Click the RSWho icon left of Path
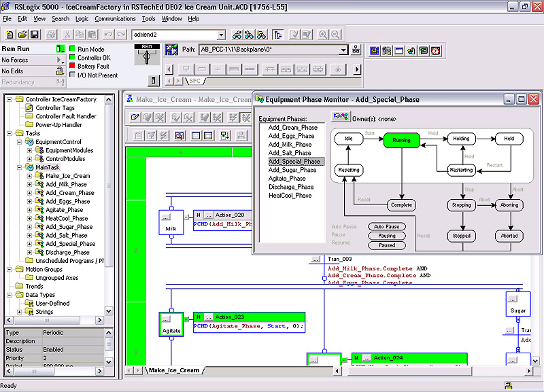 (171, 50)
